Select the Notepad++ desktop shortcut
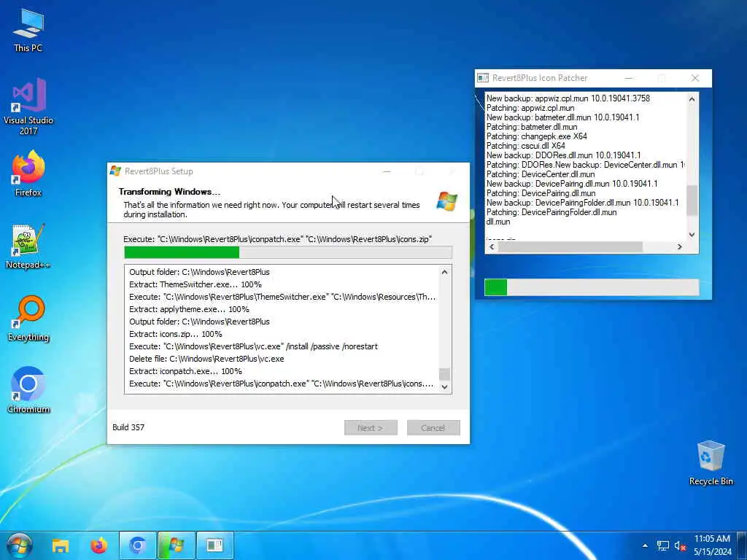747x560 pixels. (x=28, y=246)
